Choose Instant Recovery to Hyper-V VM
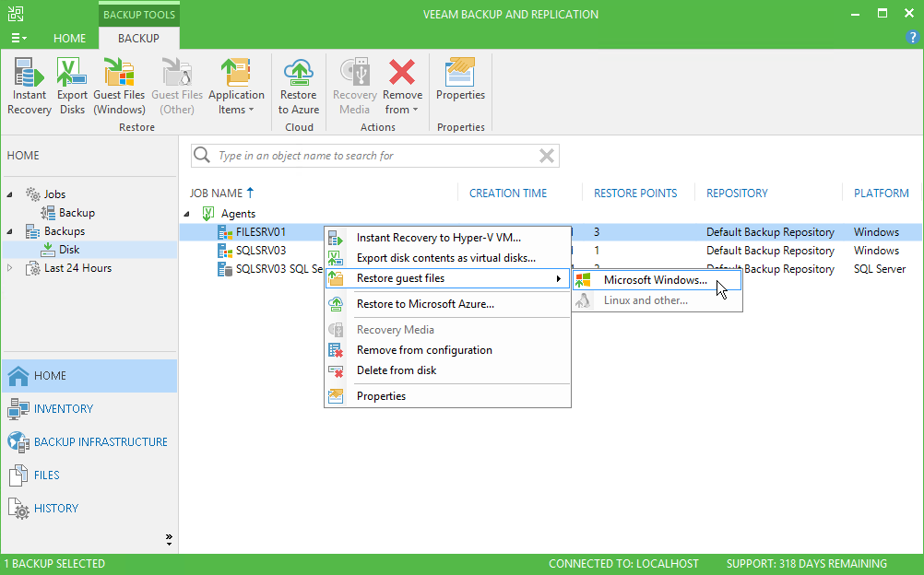Image resolution: width=924 pixels, height=575 pixels. point(448,238)
